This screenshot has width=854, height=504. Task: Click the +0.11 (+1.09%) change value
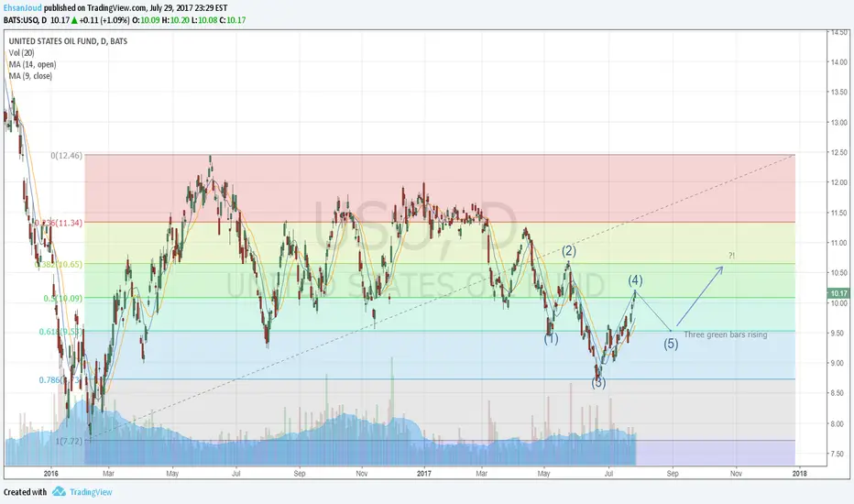104,20
